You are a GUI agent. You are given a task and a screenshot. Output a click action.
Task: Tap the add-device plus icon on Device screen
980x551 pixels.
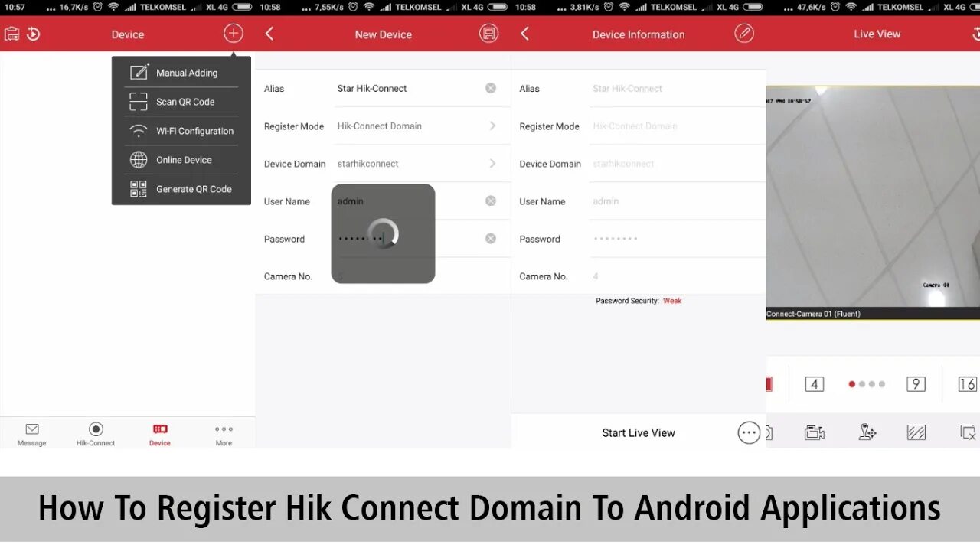(234, 34)
